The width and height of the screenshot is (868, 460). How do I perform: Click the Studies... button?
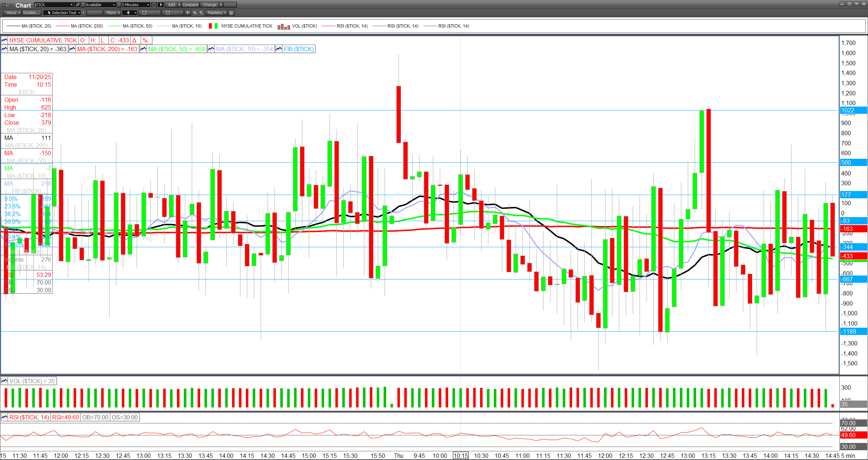coord(31,13)
